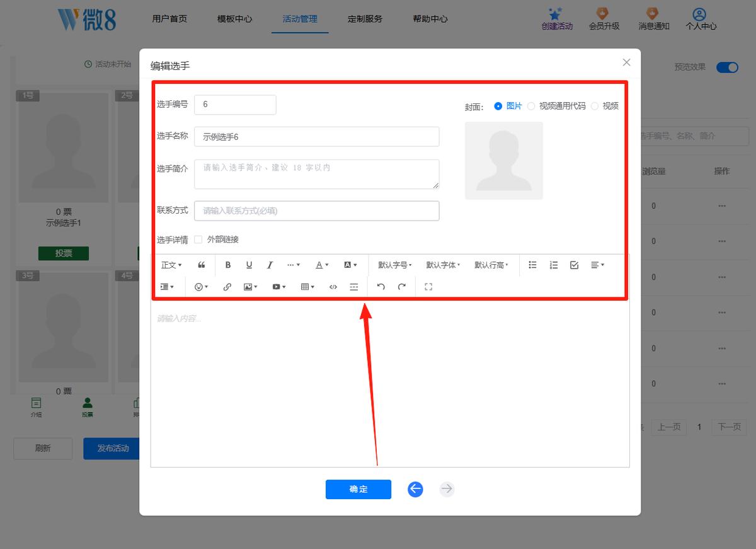
Task: Click the 确定 confirm button
Action: pyautogui.click(x=358, y=489)
